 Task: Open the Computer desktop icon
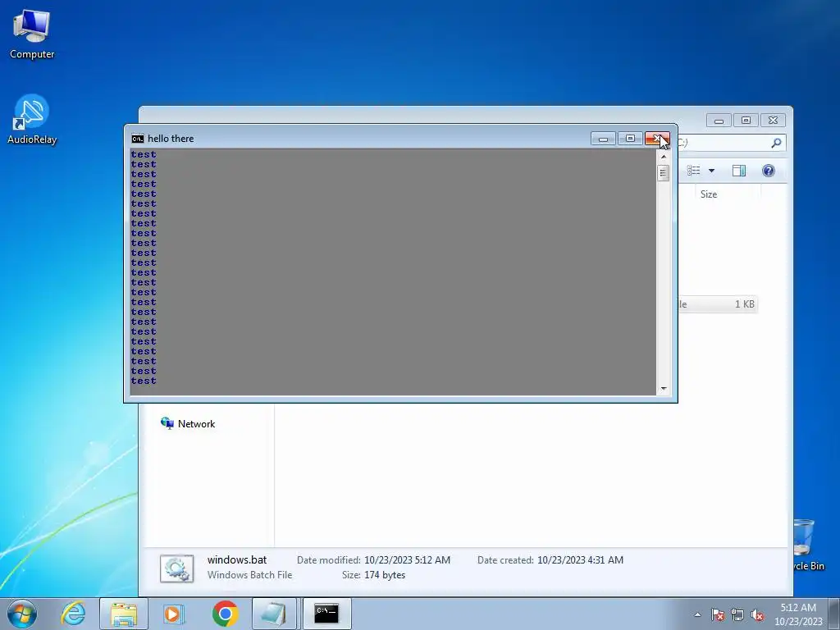coord(32,34)
